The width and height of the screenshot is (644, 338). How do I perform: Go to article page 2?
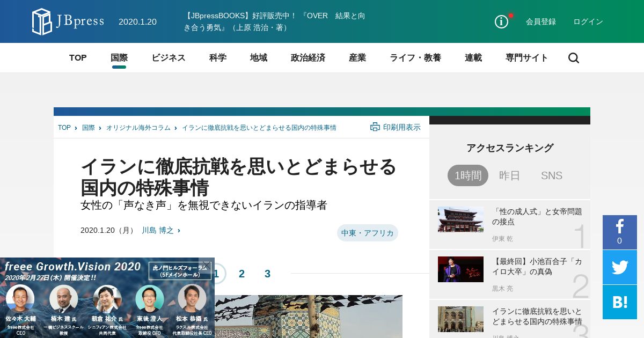click(241, 274)
